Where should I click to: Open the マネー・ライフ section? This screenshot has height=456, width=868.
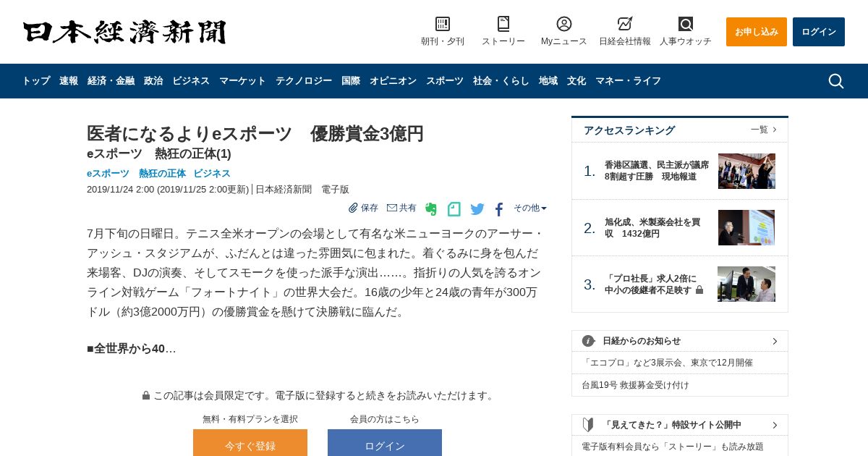click(x=628, y=81)
